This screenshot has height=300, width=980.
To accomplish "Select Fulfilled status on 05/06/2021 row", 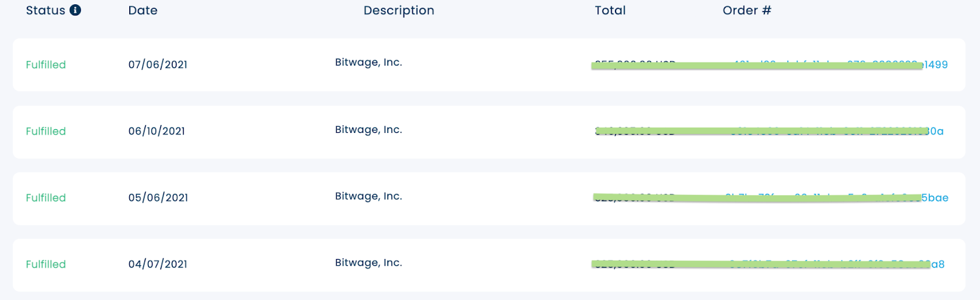I will coord(46,198).
